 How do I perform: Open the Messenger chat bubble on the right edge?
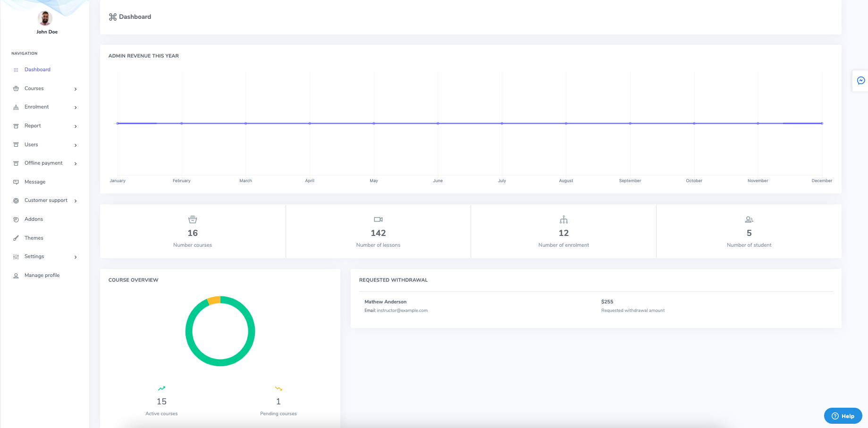861,81
